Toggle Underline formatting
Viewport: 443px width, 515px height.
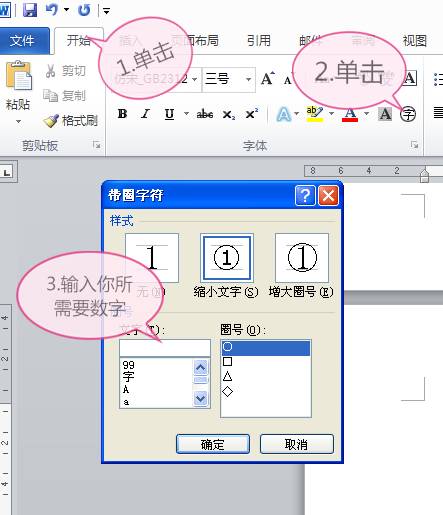[x=169, y=114]
